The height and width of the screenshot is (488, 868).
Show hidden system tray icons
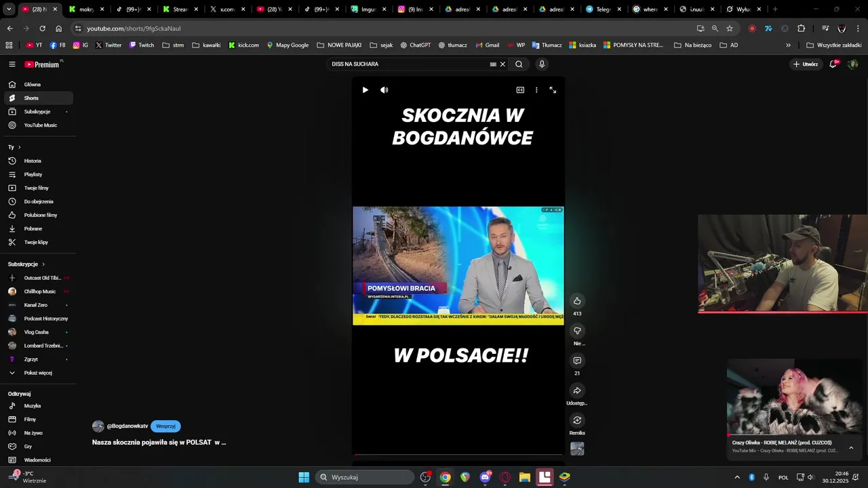point(737,477)
